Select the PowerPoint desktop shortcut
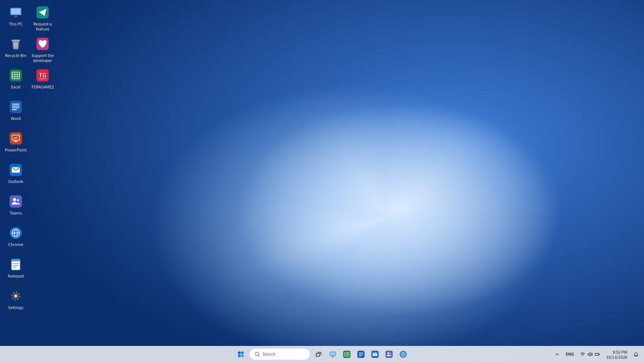Screen dimensions: 644x362 [x=16, y=142]
